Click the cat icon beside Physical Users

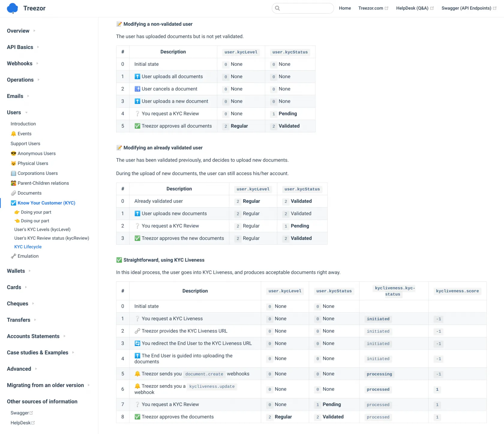coord(13,163)
